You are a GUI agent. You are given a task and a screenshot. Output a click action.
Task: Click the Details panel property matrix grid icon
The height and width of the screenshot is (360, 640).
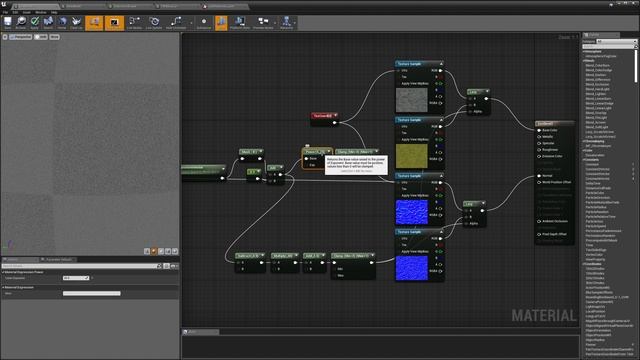point(167,266)
